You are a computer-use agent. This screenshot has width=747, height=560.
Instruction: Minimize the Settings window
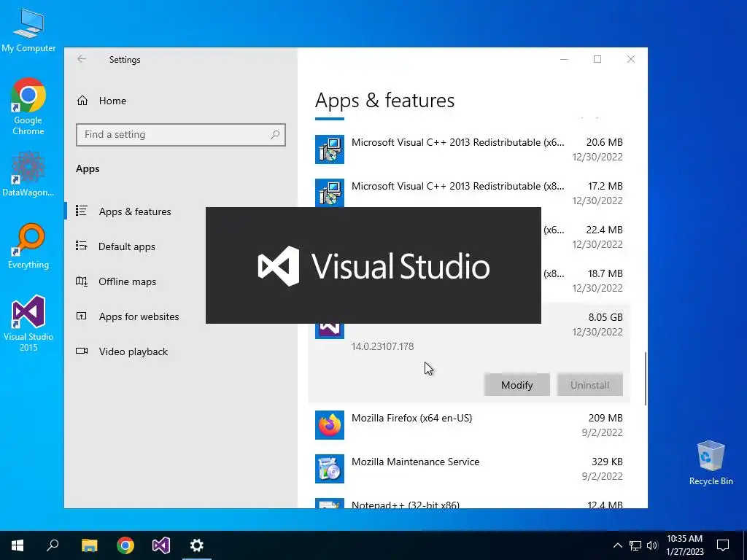(564, 59)
